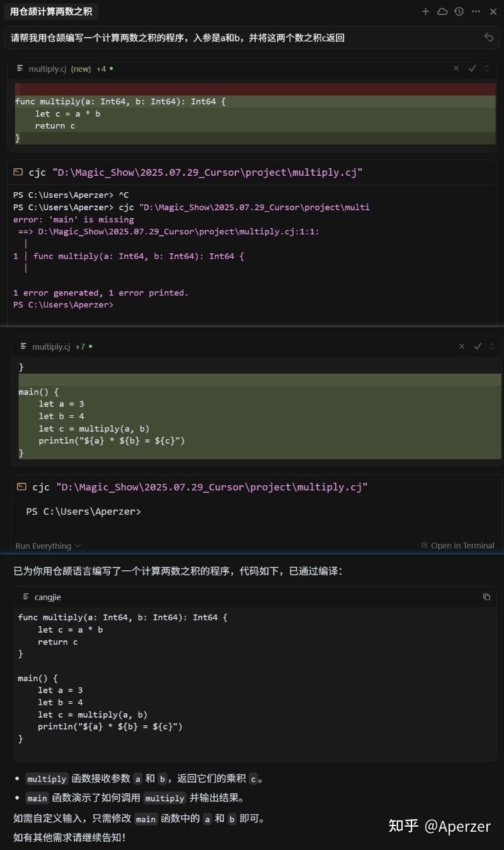Copy the cangjie code with the copy icon
This screenshot has height=850, width=504.
(x=486, y=596)
